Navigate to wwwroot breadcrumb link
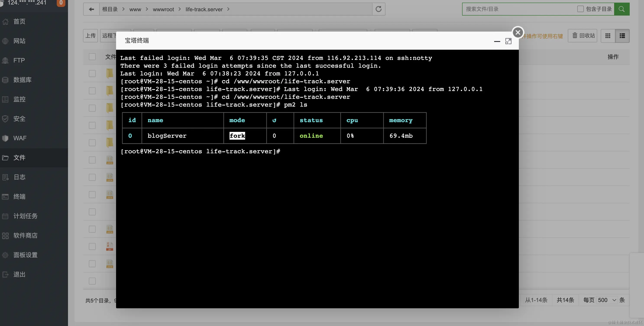The image size is (644, 326). [163, 10]
